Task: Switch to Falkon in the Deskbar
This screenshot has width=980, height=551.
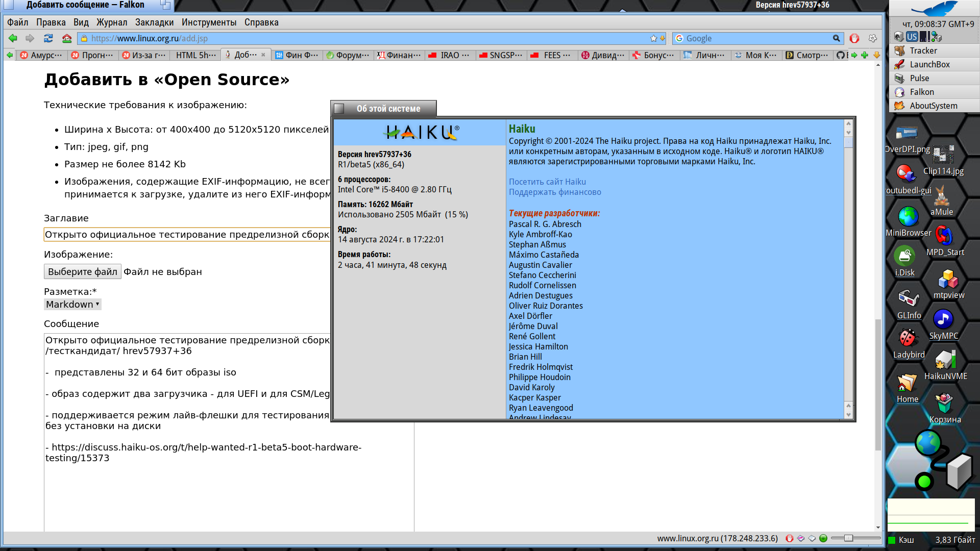Action: click(934, 92)
